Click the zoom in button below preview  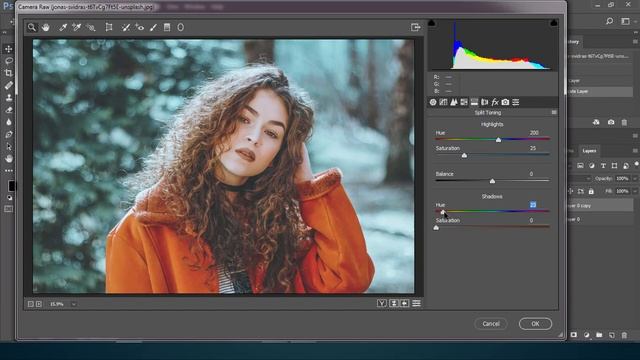(39, 304)
